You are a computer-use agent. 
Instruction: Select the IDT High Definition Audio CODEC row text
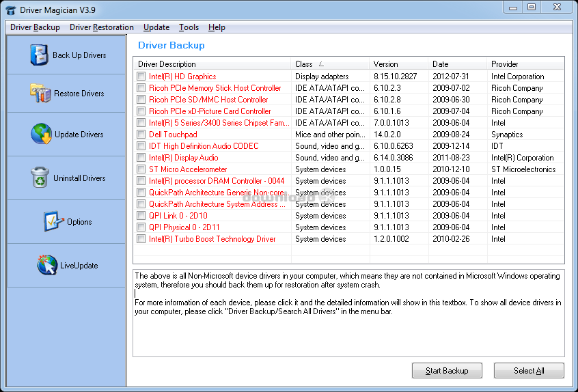click(204, 146)
